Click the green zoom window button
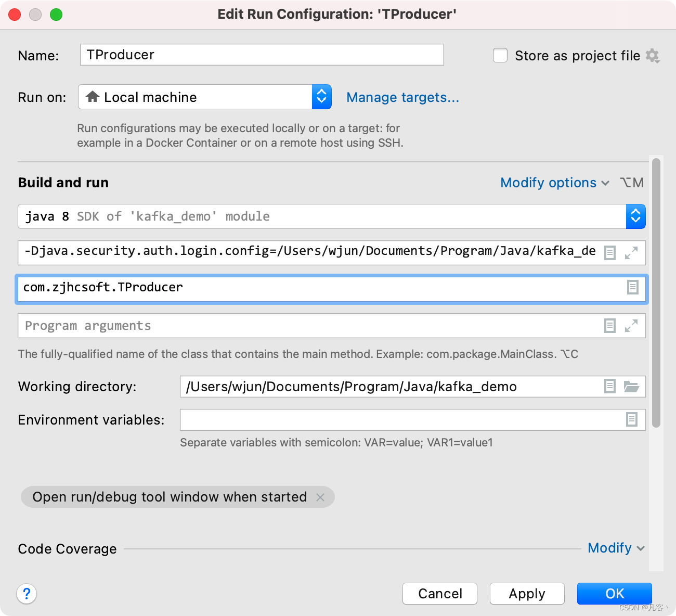The height and width of the screenshot is (616, 676). pos(56,15)
